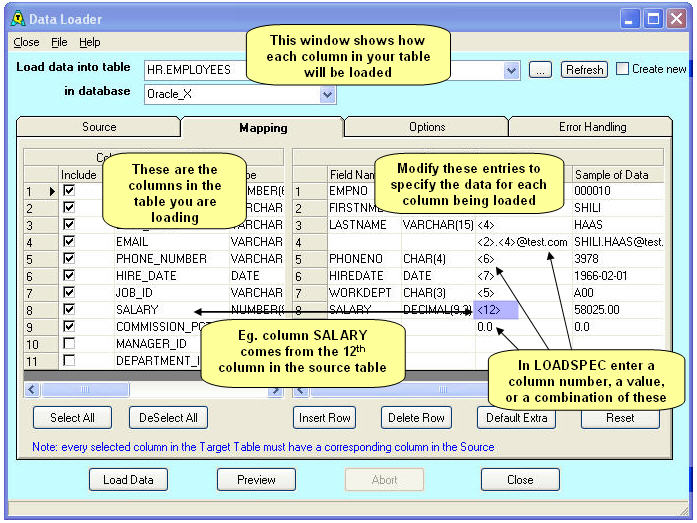Image resolution: width=697 pixels, height=523 pixels.
Task: Click Default Extra button
Action: click(517, 418)
